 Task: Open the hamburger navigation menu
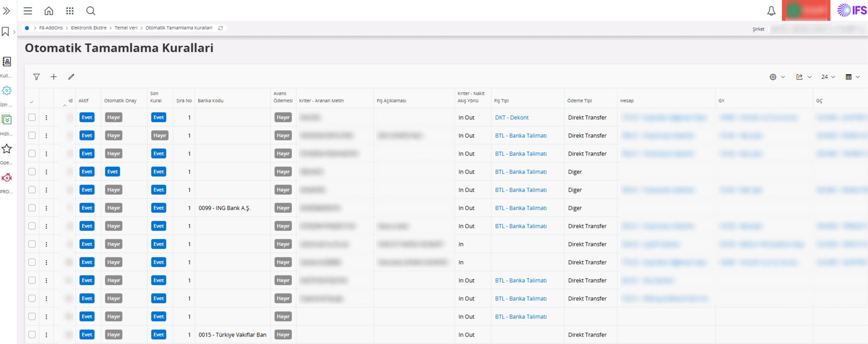(x=28, y=11)
